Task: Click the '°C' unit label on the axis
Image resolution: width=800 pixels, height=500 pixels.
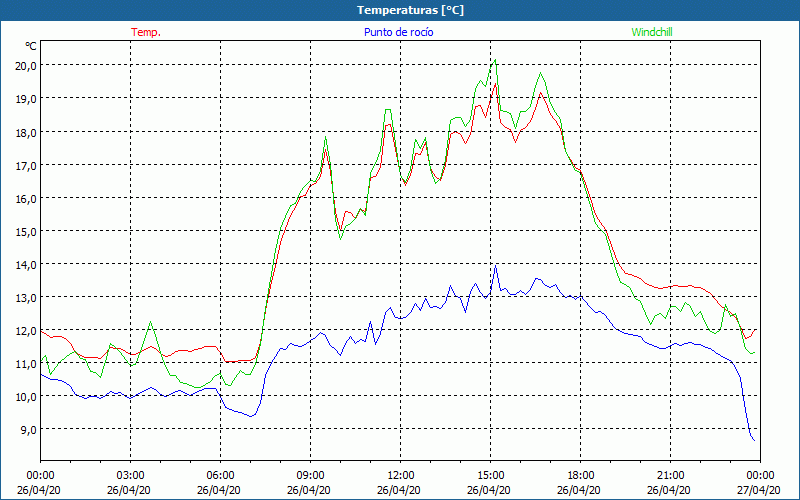Action: pos(31,46)
